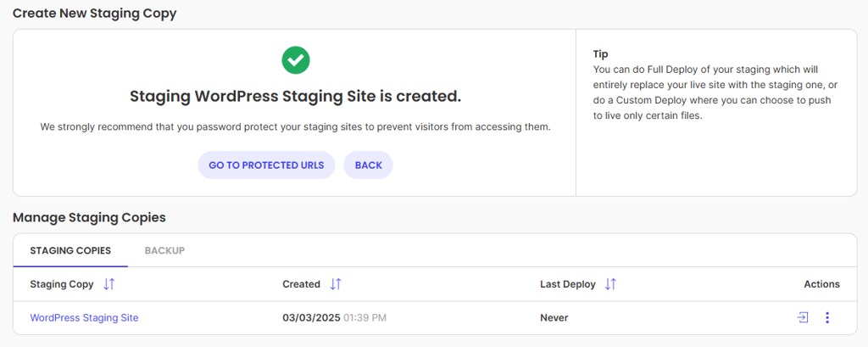Click the Staging Copy column header
This screenshot has width=868, height=347.
[62, 284]
